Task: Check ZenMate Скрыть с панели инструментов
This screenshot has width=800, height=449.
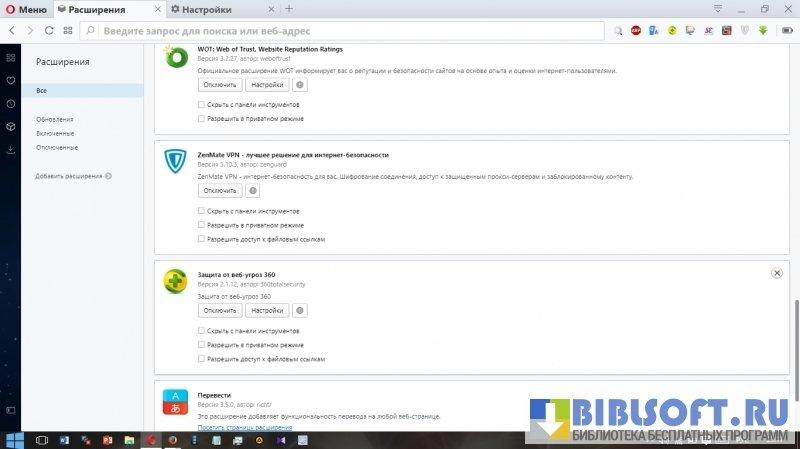Action: [201, 211]
